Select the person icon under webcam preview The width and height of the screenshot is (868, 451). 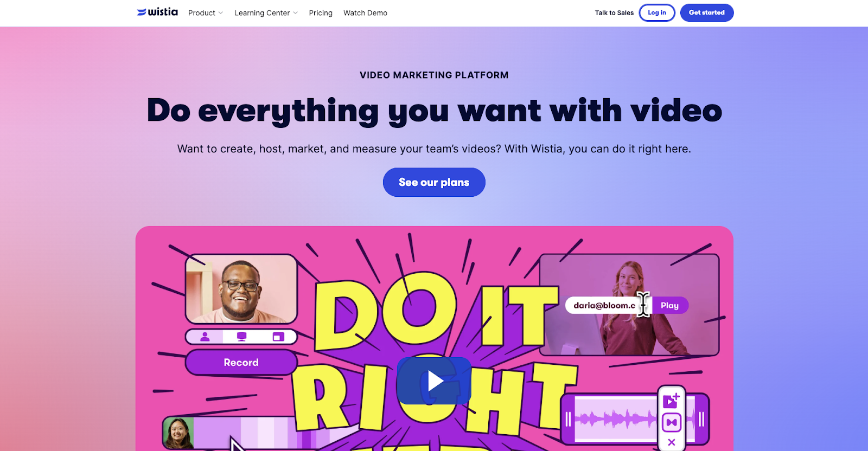205,337
